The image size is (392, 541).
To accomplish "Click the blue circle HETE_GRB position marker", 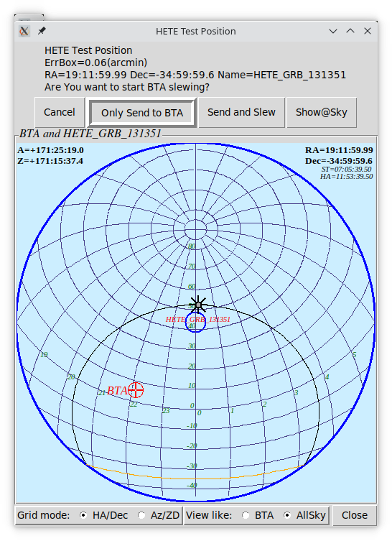I will coord(195,323).
